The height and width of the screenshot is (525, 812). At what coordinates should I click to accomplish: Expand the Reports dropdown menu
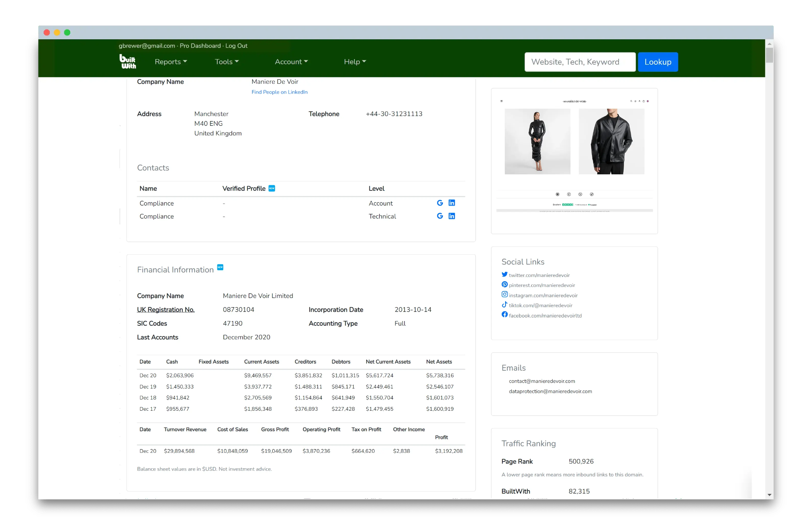pyautogui.click(x=171, y=62)
